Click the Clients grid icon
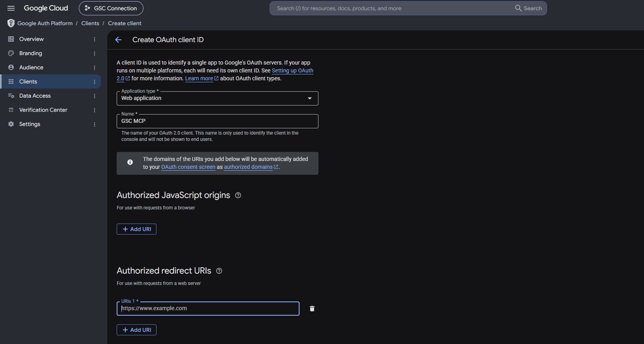Screen dimensions: 644x344 pos(11,81)
